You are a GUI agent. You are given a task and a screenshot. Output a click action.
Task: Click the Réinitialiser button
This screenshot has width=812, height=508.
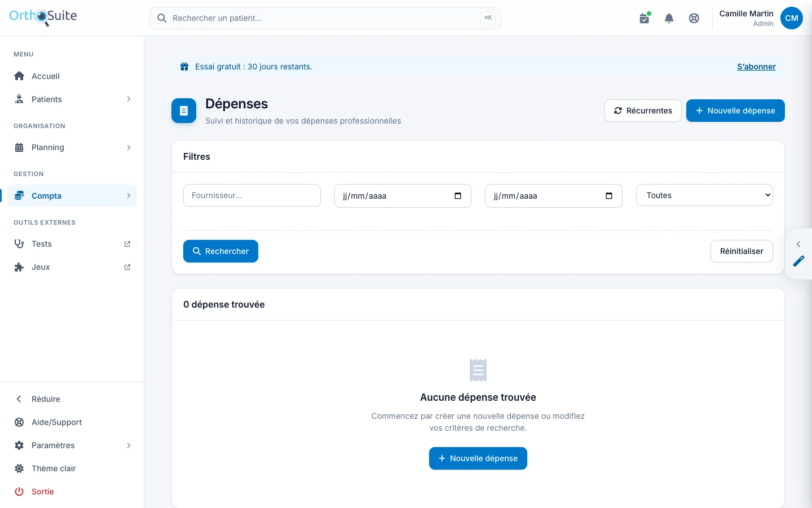click(x=742, y=251)
